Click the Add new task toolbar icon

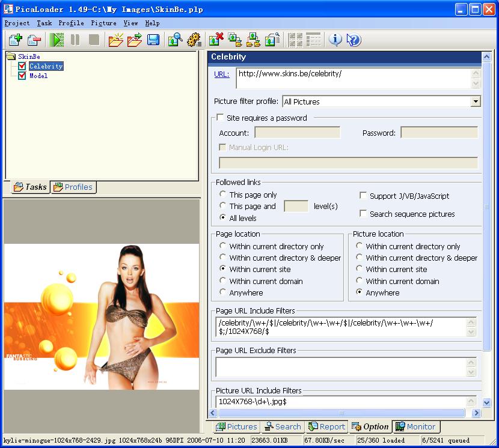pos(16,40)
